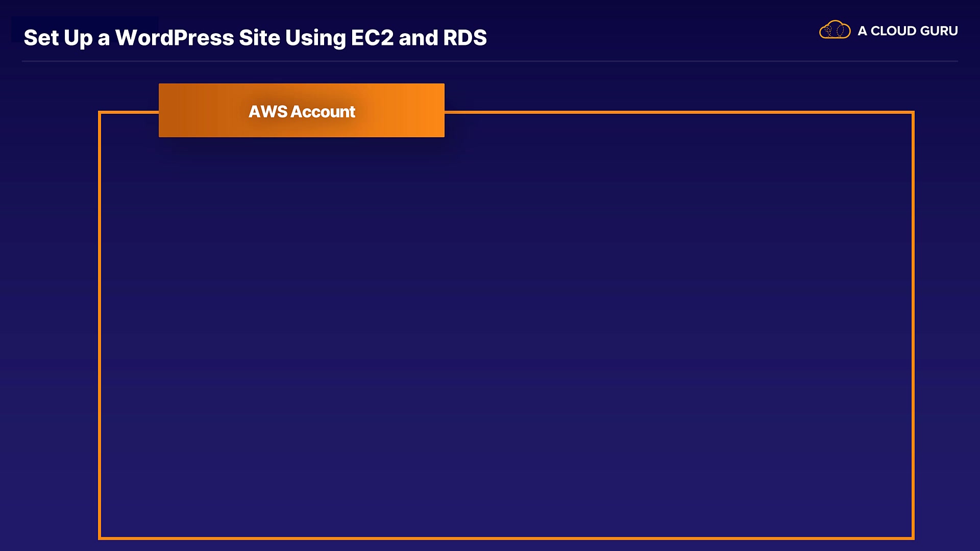Click the word "Using" in the title
The image size is (980, 551).
[315, 38]
